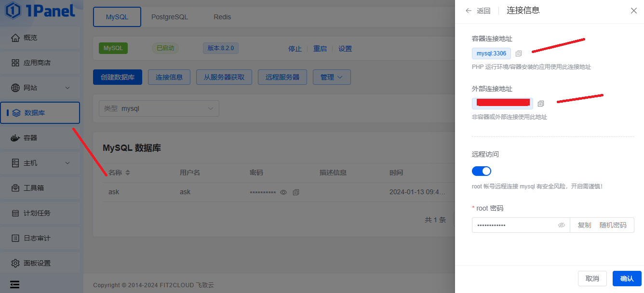Image resolution: width=644 pixels, height=293 pixels.
Task: Generate a password with 随机密码
Action: coord(613,225)
